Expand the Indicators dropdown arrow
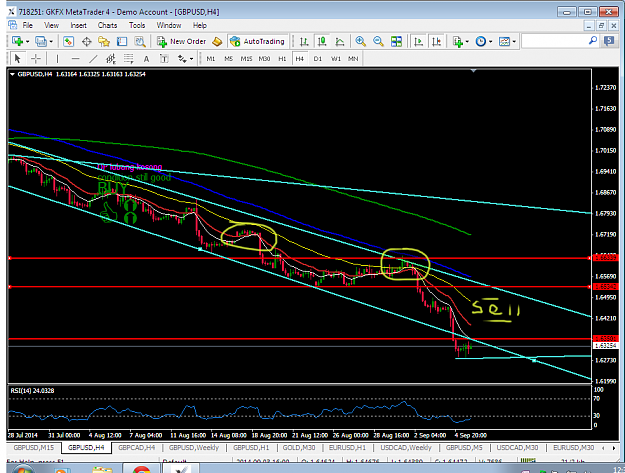This screenshot has height=473, width=625. click(x=467, y=41)
